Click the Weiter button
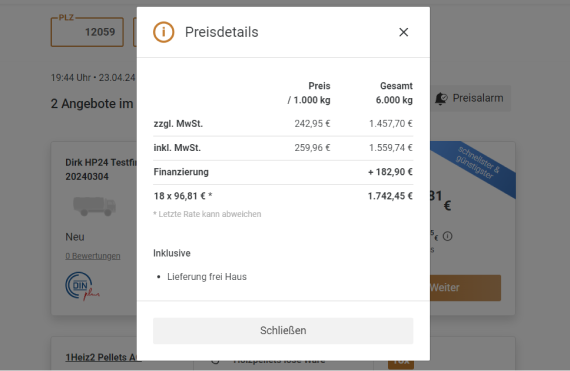The image size is (570, 371). tap(465, 288)
